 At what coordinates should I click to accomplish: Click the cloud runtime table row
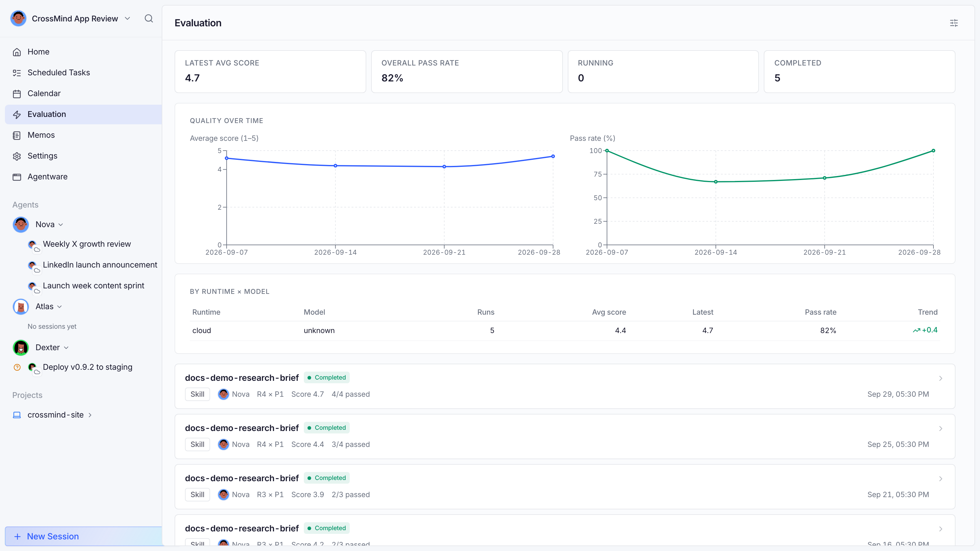[565, 331]
